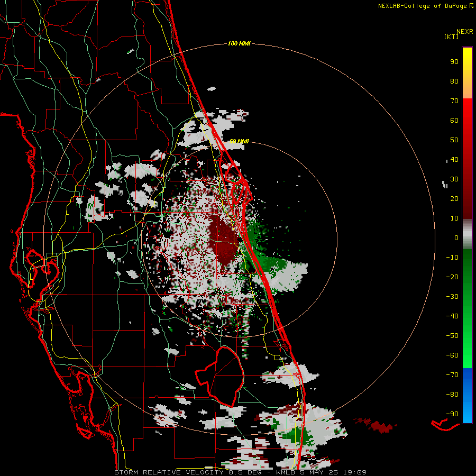Image resolution: width=476 pixels, height=476 pixels.
Task: Click the 100 NMI range ring label
Action: (x=239, y=44)
